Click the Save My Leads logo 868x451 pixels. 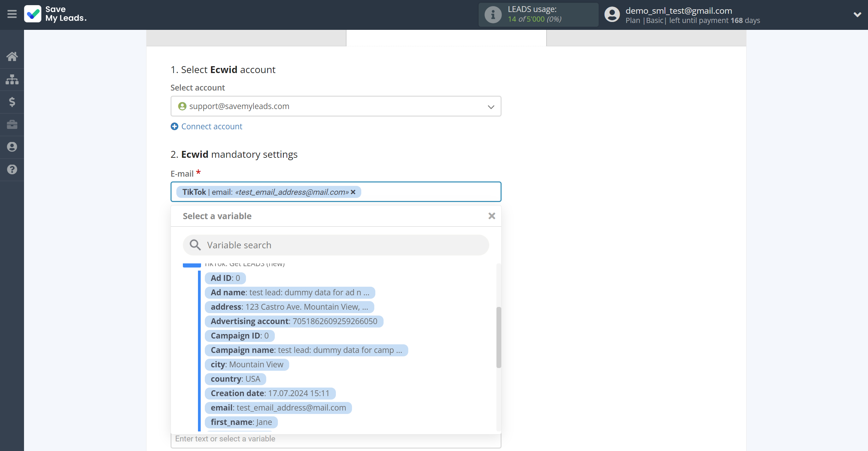click(55, 14)
